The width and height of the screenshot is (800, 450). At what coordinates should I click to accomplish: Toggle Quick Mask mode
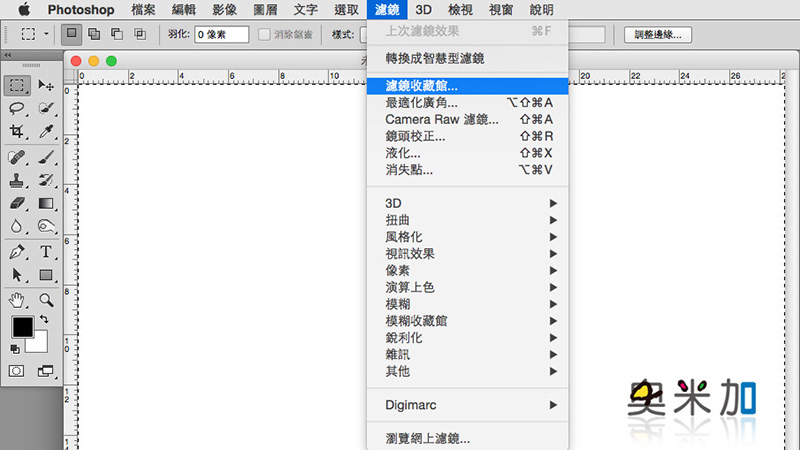point(16,371)
